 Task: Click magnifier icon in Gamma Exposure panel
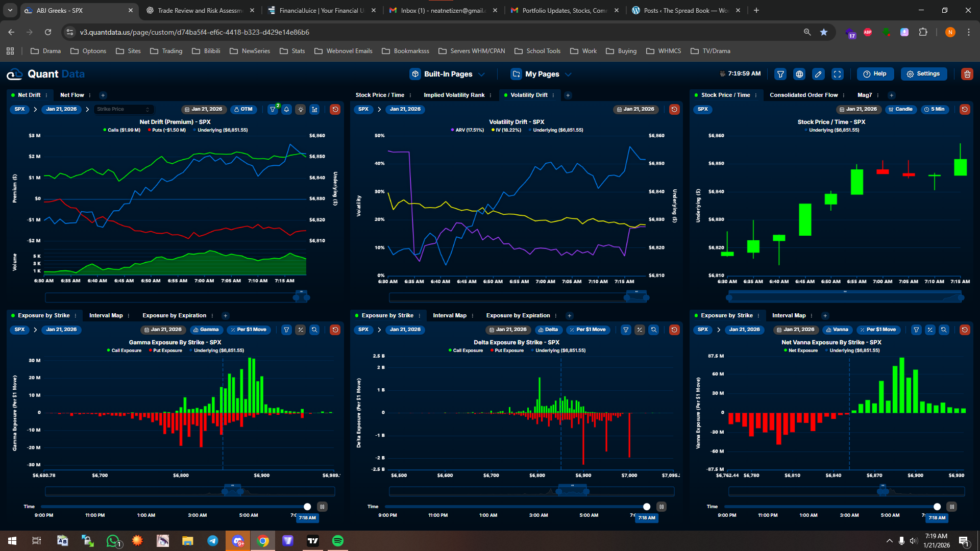(x=314, y=330)
